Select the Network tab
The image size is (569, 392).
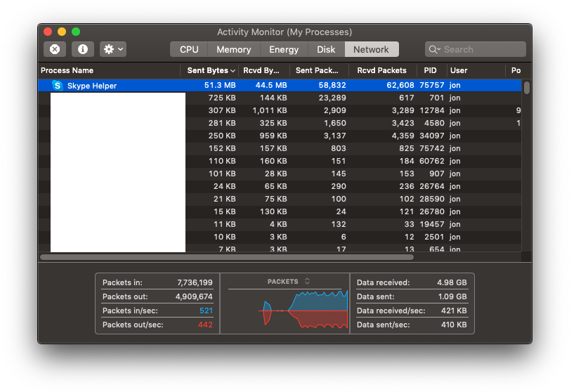click(371, 49)
